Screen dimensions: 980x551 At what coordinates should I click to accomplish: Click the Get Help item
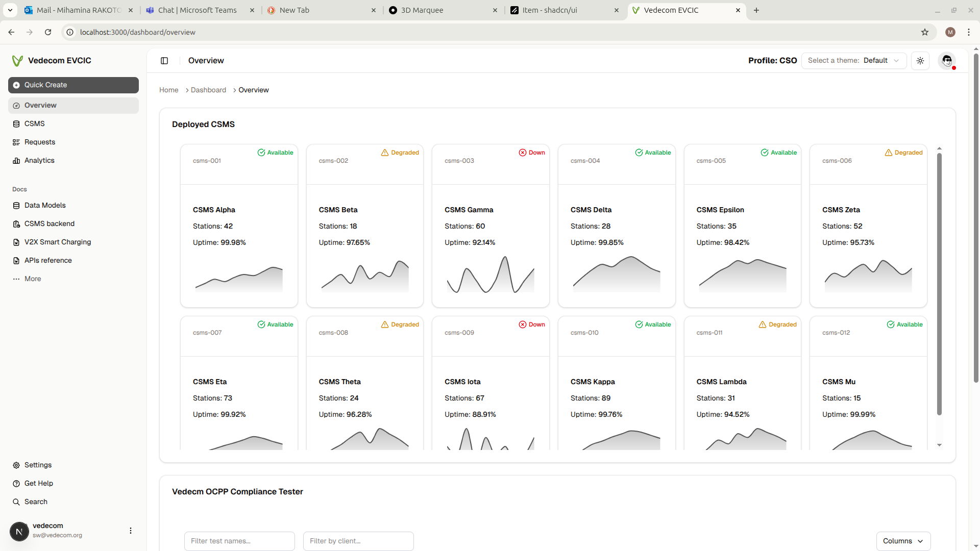[39, 484]
